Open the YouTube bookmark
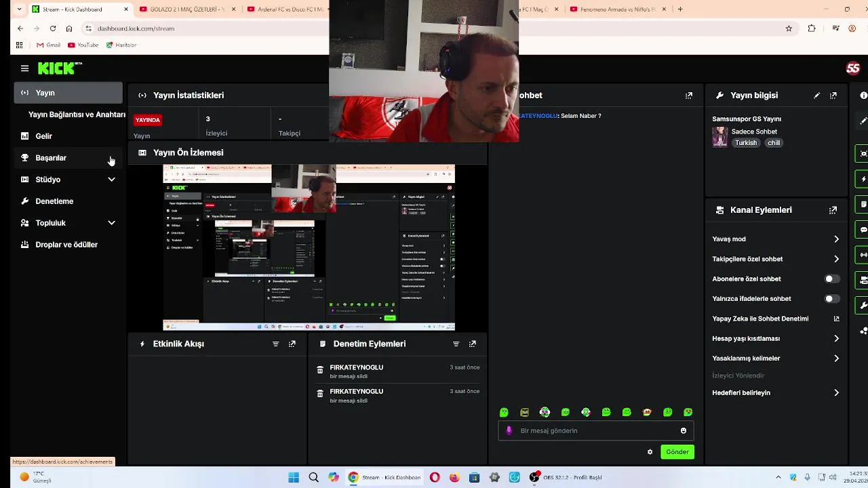The height and width of the screenshot is (488, 868). coord(83,45)
